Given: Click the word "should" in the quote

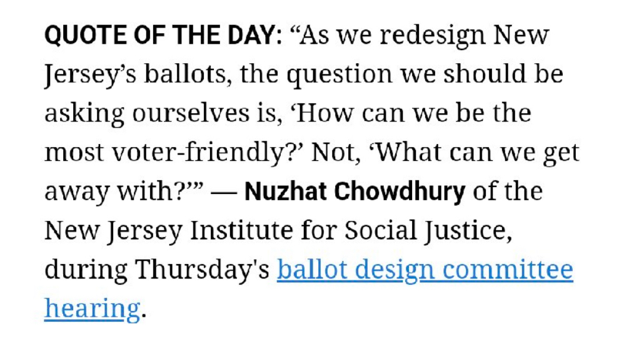Looking at the screenshot, I should [x=485, y=74].
